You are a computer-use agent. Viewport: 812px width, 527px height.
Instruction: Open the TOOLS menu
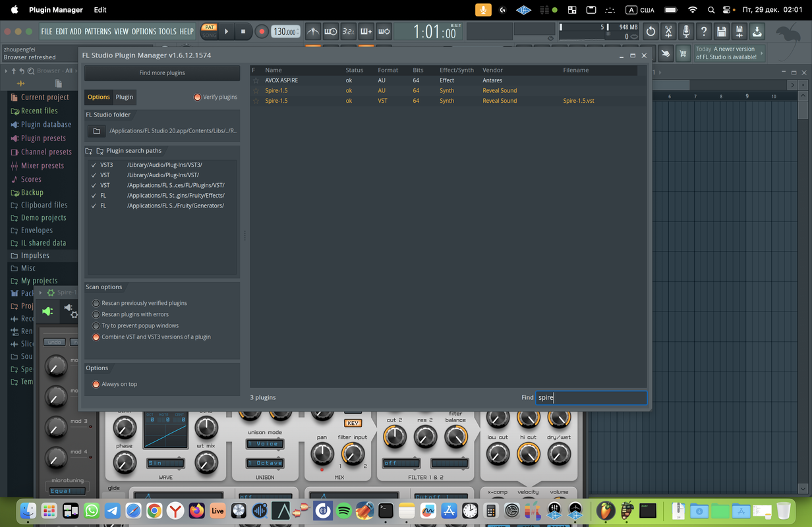(167, 32)
